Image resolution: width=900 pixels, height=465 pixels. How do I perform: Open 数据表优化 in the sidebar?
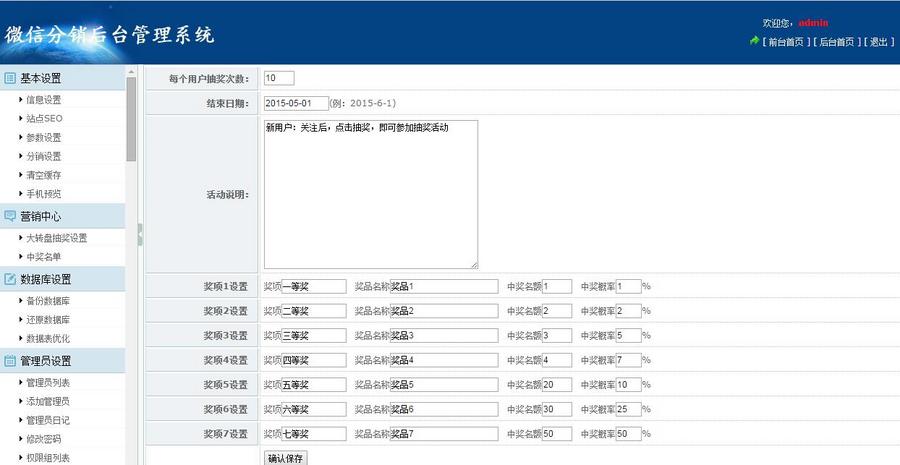point(48,339)
